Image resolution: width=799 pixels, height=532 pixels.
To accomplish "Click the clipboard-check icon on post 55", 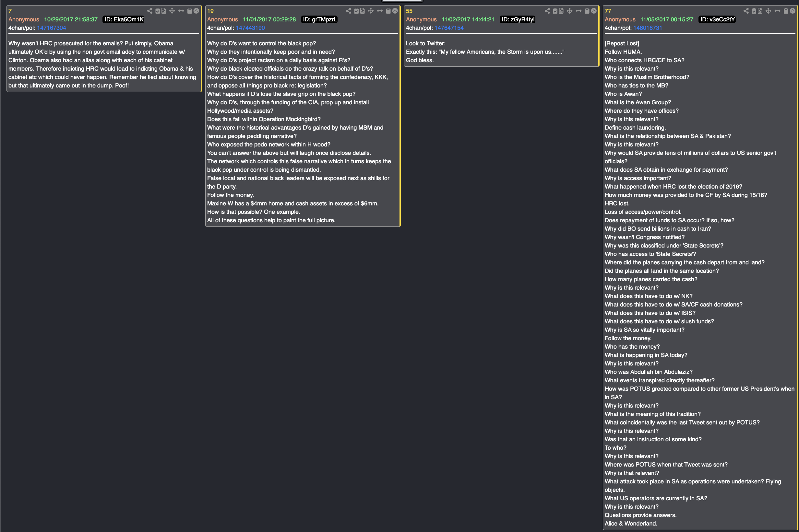I will pos(555,11).
